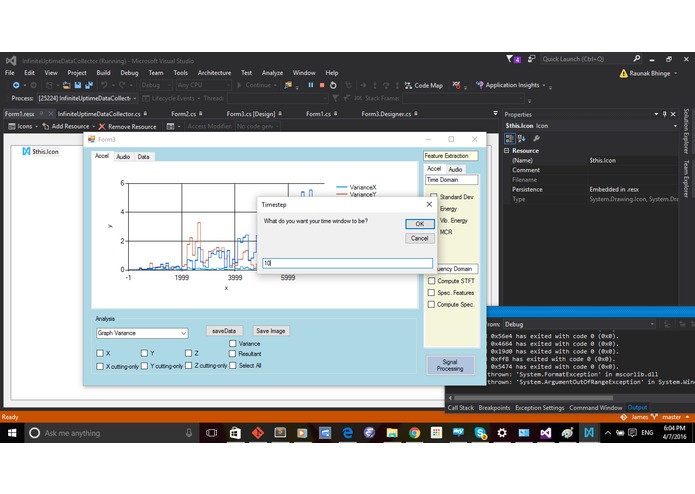Image resolution: width=695 pixels, height=494 pixels.
Task: Click the Remove Resource red X icon
Action: point(102,127)
